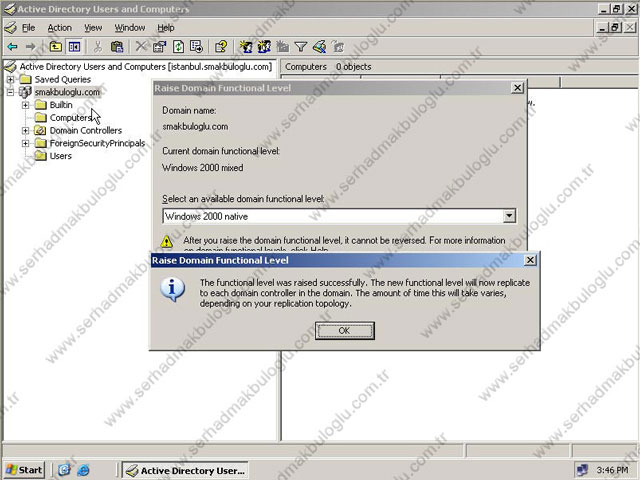
Task: Open Properties via the toolbar icon
Action: tap(159, 47)
